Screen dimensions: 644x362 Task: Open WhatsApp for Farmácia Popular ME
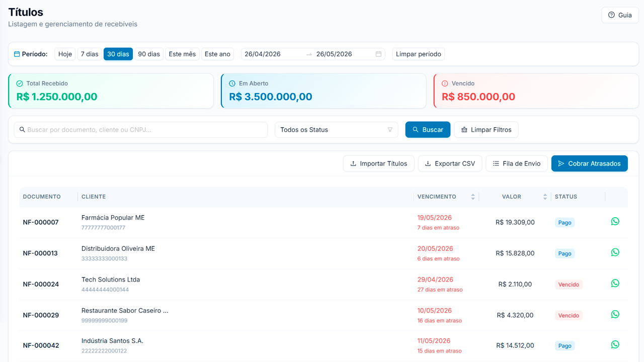615,221
